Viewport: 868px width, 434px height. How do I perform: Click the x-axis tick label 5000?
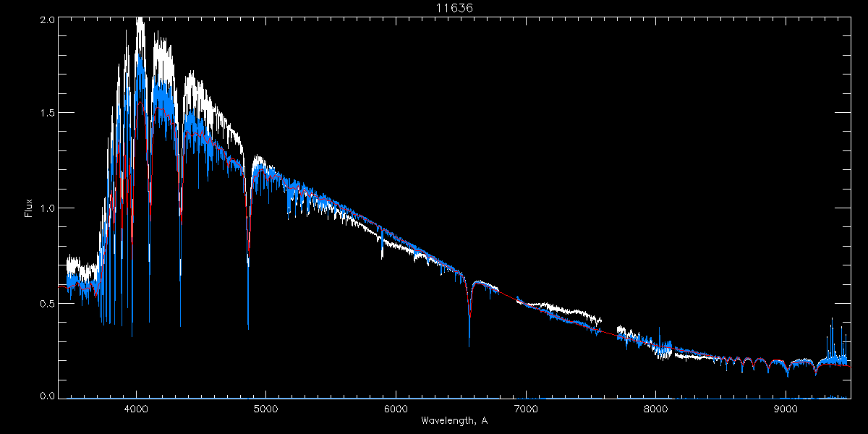265,408
